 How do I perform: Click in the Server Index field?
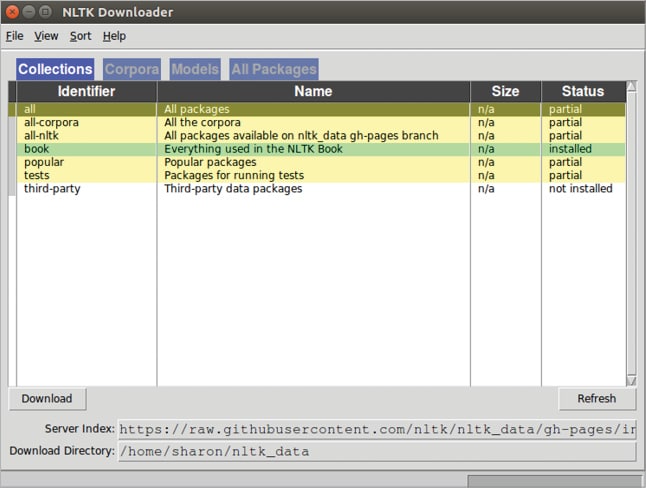377,429
